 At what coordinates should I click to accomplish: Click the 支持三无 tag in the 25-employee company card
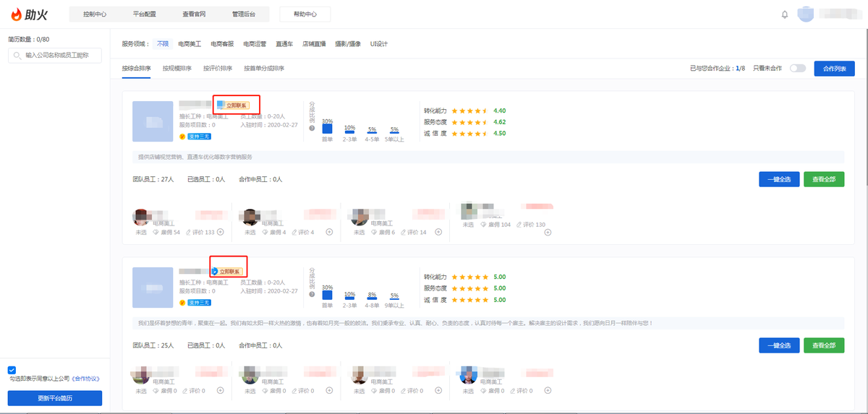[x=199, y=302]
